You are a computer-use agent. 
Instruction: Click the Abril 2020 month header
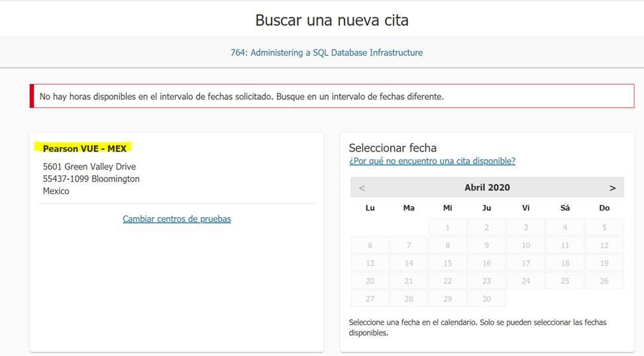pos(487,187)
